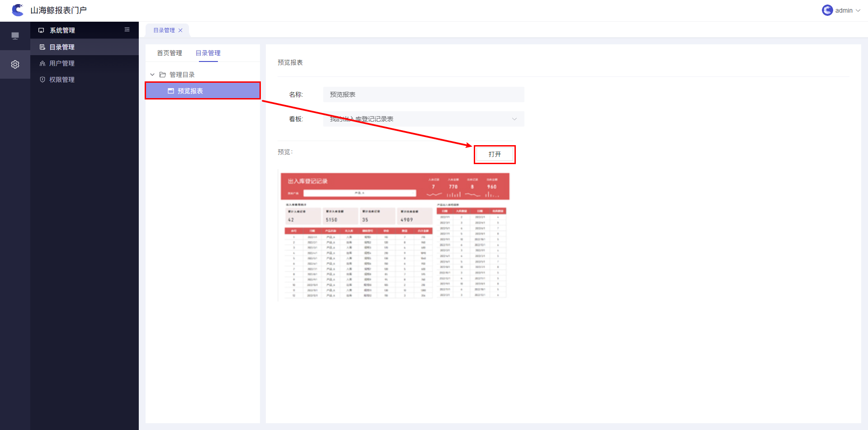Open the 看板 dropdown selector
Image resolution: width=868 pixels, height=430 pixels.
tap(424, 119)
